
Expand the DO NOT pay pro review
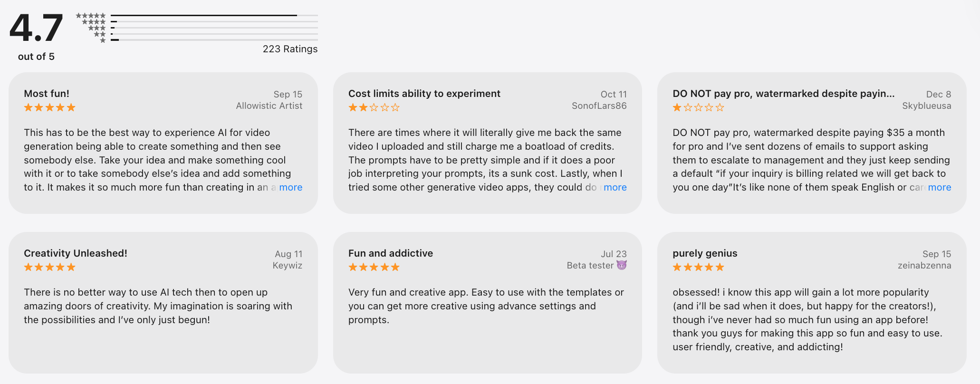click(939, 187)
